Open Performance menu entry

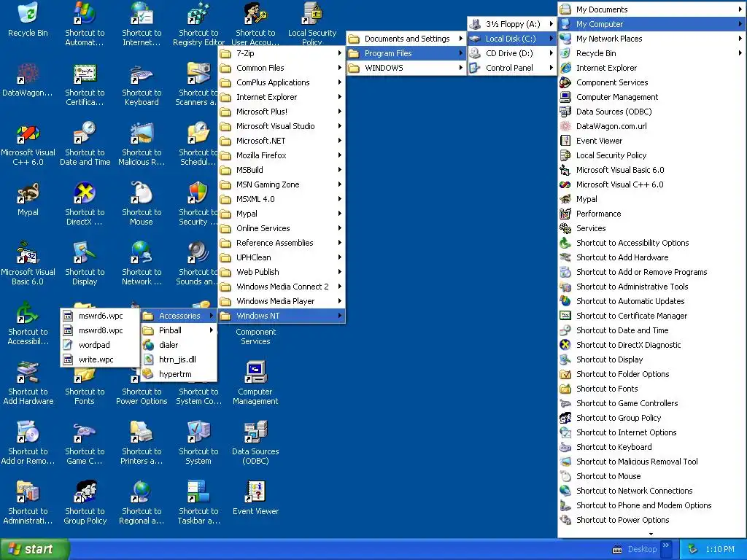point(651,214)
